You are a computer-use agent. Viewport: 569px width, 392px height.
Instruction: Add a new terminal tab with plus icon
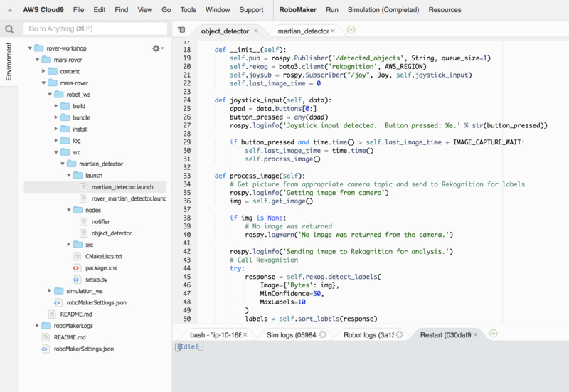click(x=494, y=334)
